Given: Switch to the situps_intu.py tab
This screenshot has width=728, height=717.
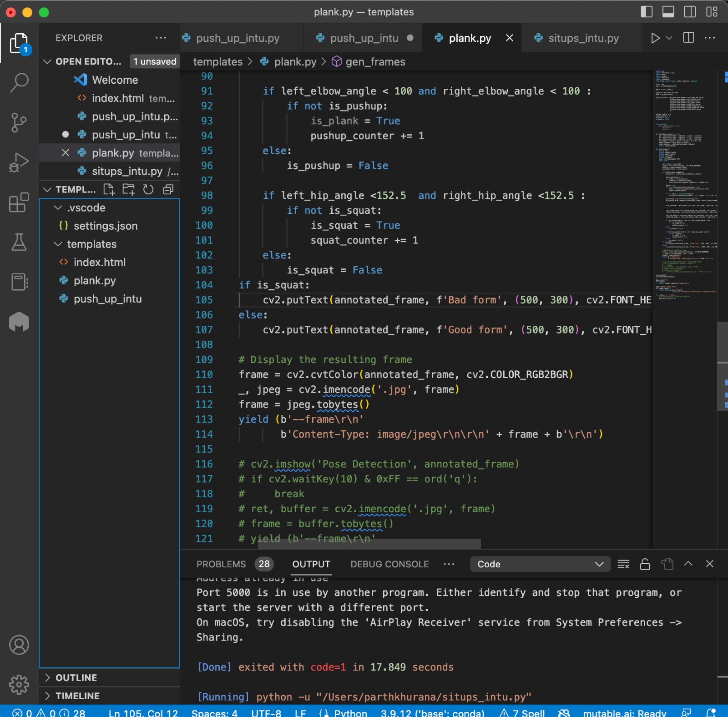Looking at the screenshot, I should (x=583, y=38).
